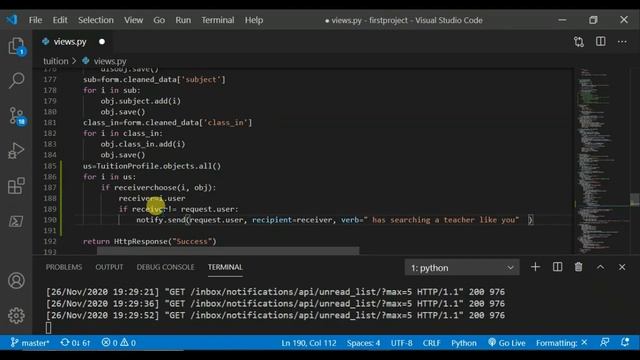640x360 pixels.
Task: Click line number 185 in gutter
Action: pos(50,166)
